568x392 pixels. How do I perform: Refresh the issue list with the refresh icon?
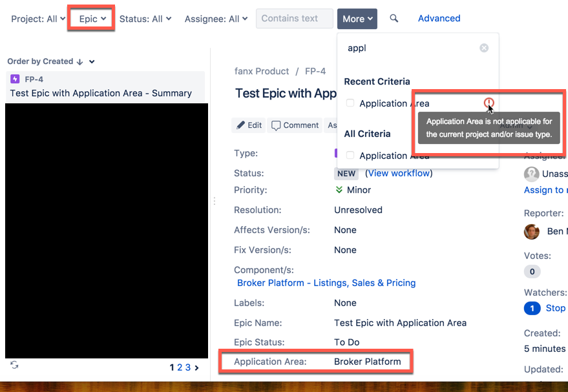click(14, 366)
